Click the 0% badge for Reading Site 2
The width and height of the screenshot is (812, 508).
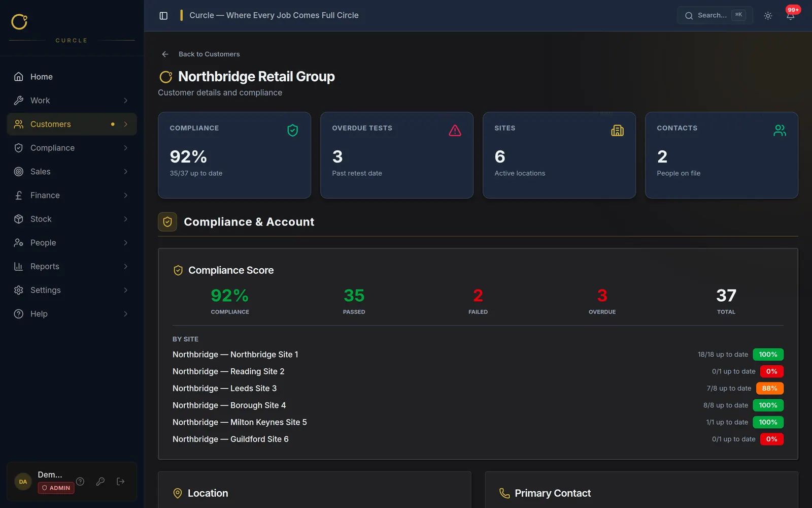pos(771,371)
